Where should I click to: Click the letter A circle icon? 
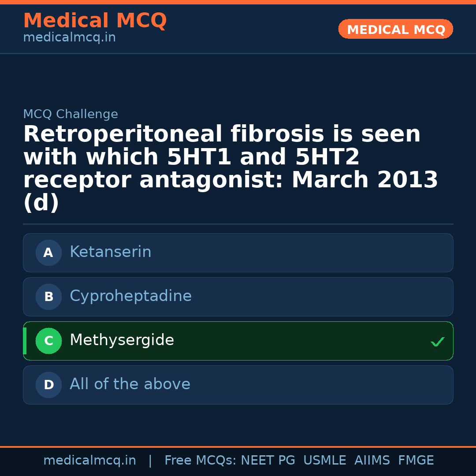(48, 253)
